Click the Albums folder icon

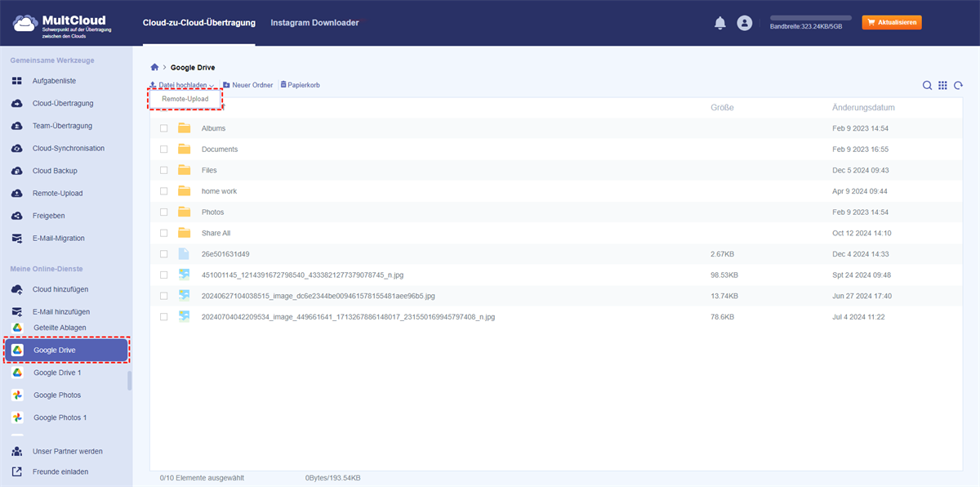coord(184,128)
